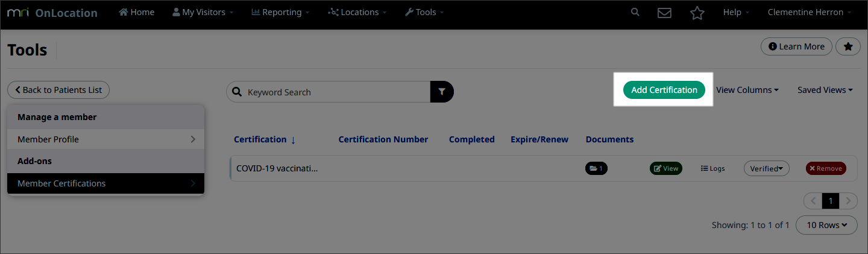Sort by Certification column header
Viewport: 868px width, 254px height.
[x=265, y=139]
